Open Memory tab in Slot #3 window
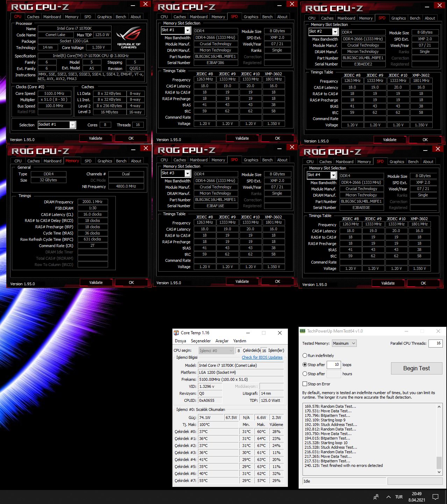This screenshot has height=504, width=447. coord(218,160)
